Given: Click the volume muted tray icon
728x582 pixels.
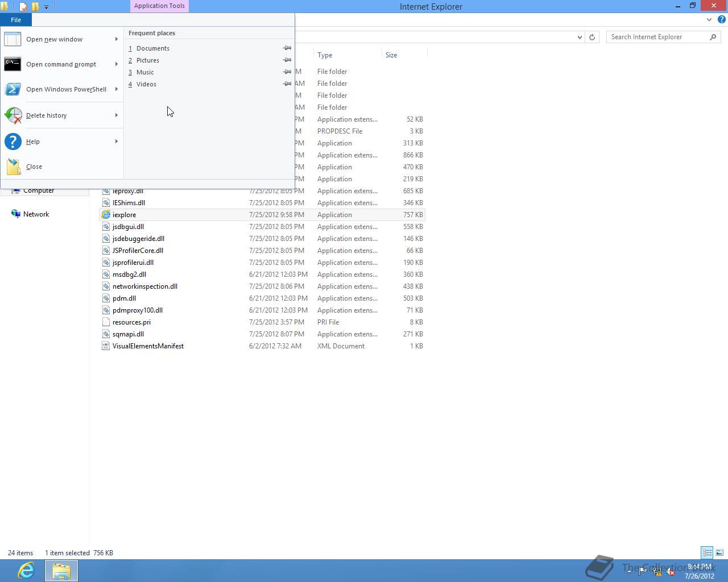Looking at the screenshot, I should click(x=671, y=572).
